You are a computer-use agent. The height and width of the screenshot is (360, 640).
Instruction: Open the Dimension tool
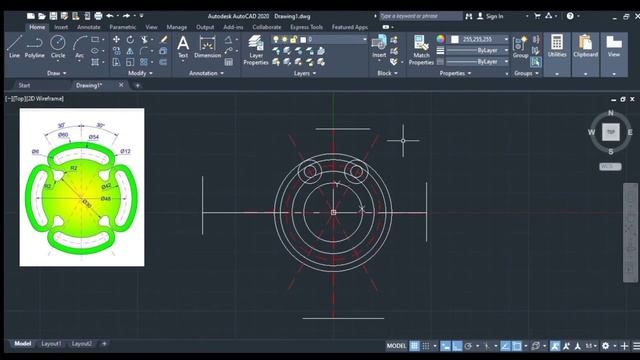tap(207, 47)
